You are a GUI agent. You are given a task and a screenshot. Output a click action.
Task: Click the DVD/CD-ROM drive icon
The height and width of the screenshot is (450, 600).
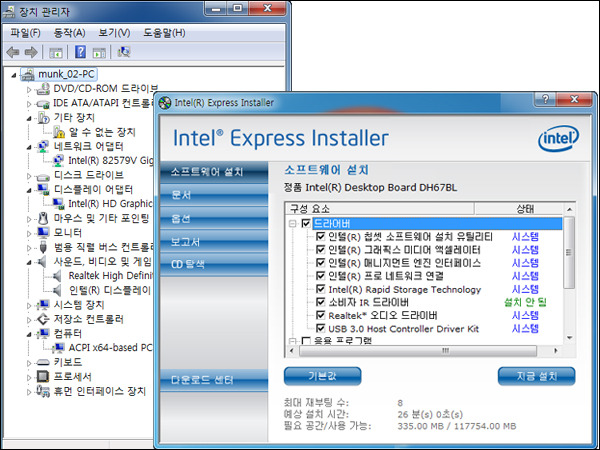[x=43, y=89]
